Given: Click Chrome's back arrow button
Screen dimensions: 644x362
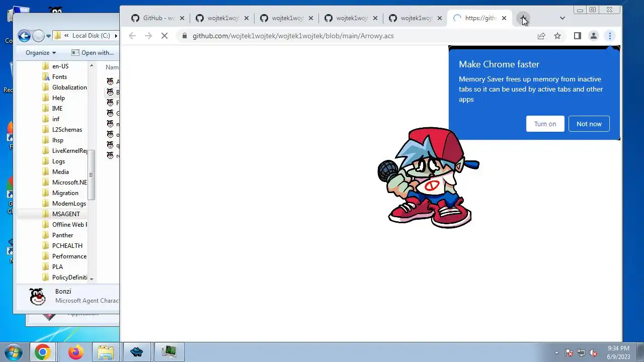Looking at the screenshot, I should 132,36.
